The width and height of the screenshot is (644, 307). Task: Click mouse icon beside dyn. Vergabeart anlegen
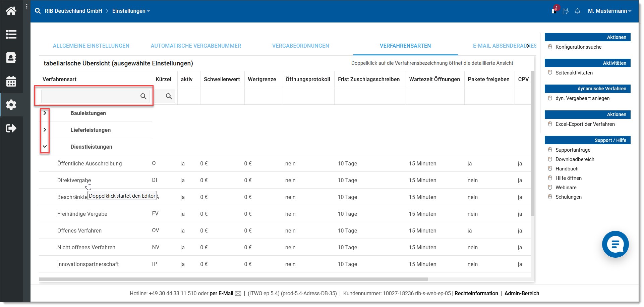click(550, 98)
